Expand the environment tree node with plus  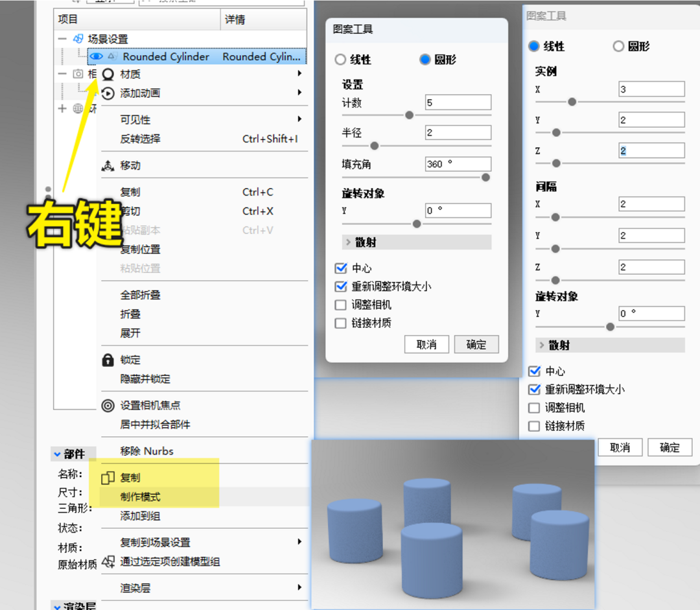[62, 108]
